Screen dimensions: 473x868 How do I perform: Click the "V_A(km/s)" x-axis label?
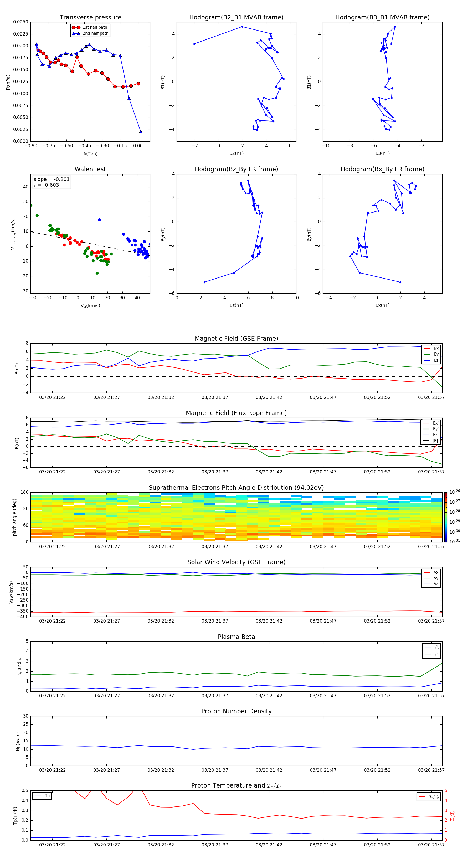tap(90, 306)
